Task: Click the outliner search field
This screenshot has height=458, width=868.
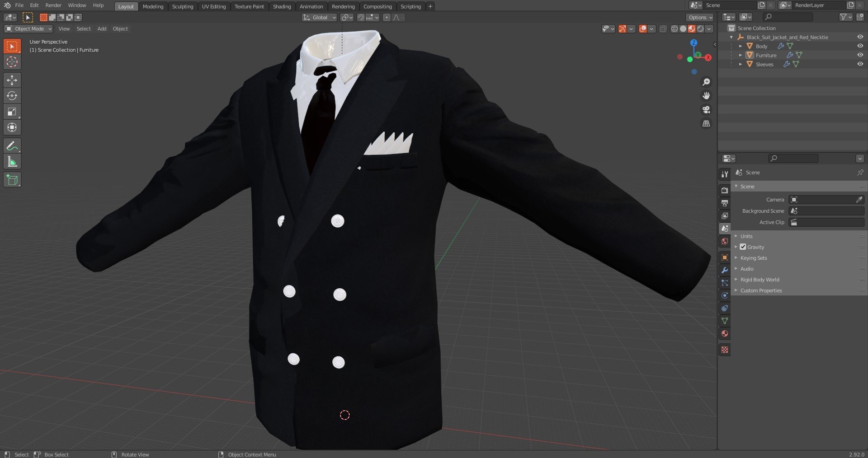Action: pyautogui.click(x=788, y=17)
